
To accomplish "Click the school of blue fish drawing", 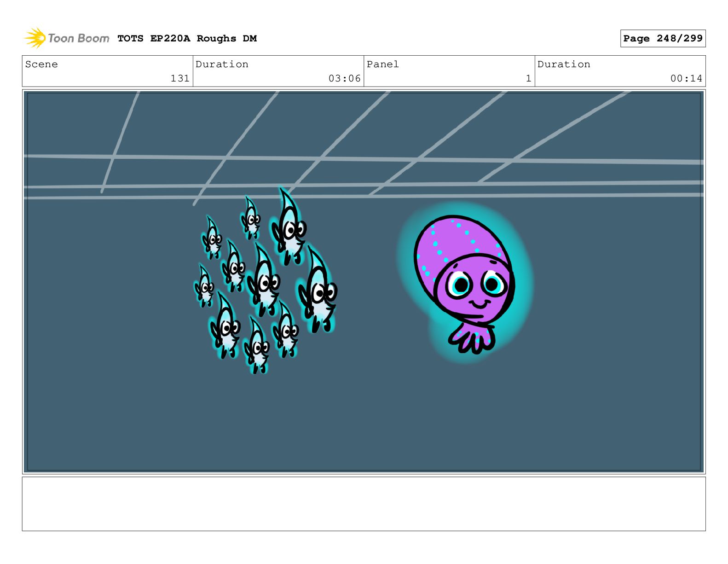I will [x=266, y=280].
